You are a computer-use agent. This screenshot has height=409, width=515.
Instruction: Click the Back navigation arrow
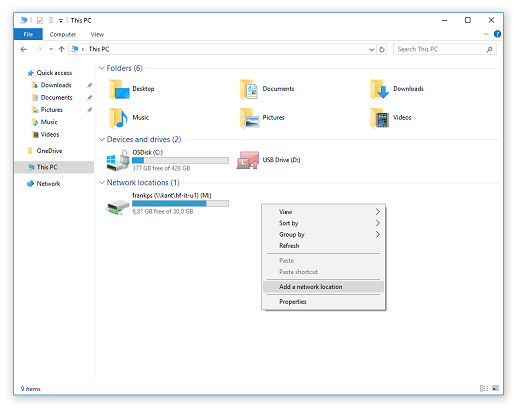(x=24, y=49)
